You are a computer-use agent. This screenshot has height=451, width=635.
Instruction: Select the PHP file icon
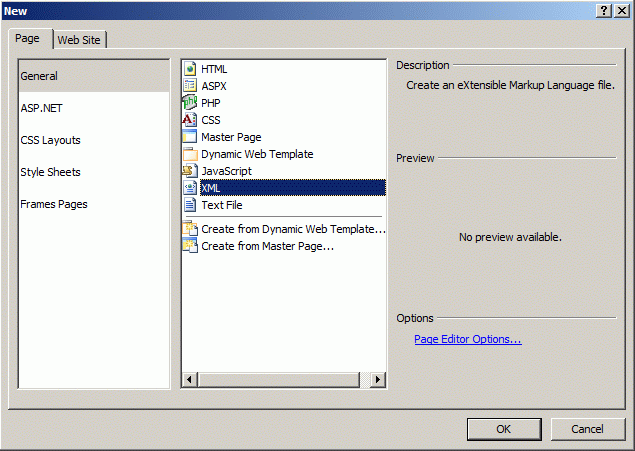pyautogui.click(x=190, y=103)
